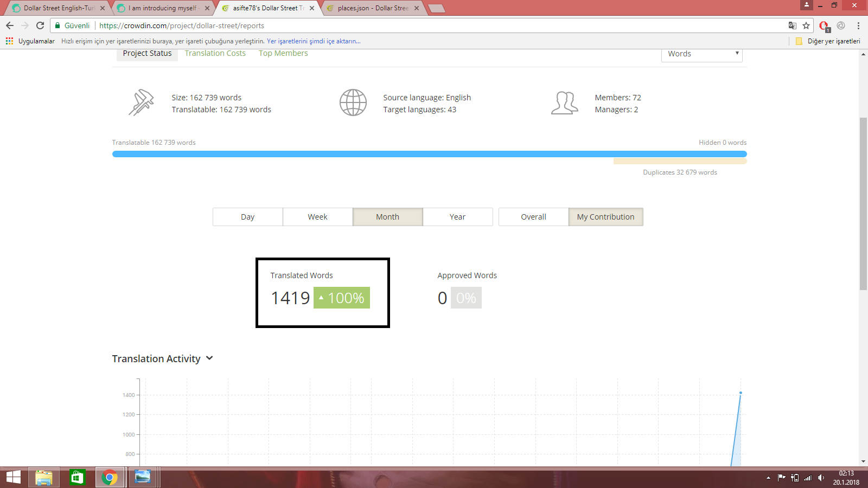This screenshot has height=488, width=868.
Task: Click 'Translated Words' label
Action: click(302, 275)
